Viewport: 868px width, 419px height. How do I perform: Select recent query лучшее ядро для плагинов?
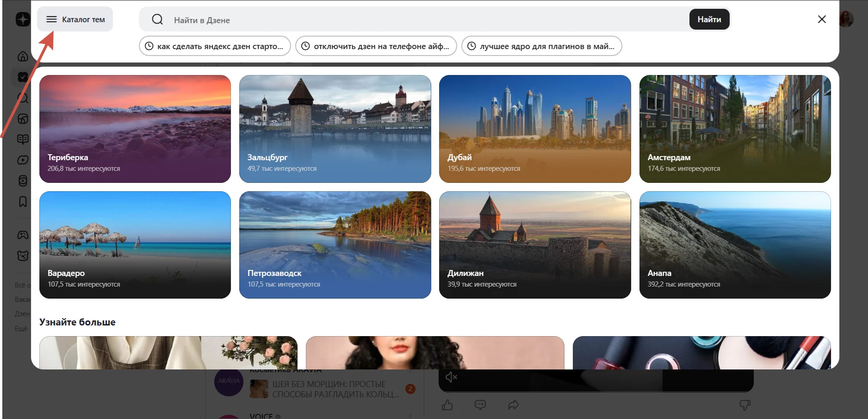[x=541, y=46]
